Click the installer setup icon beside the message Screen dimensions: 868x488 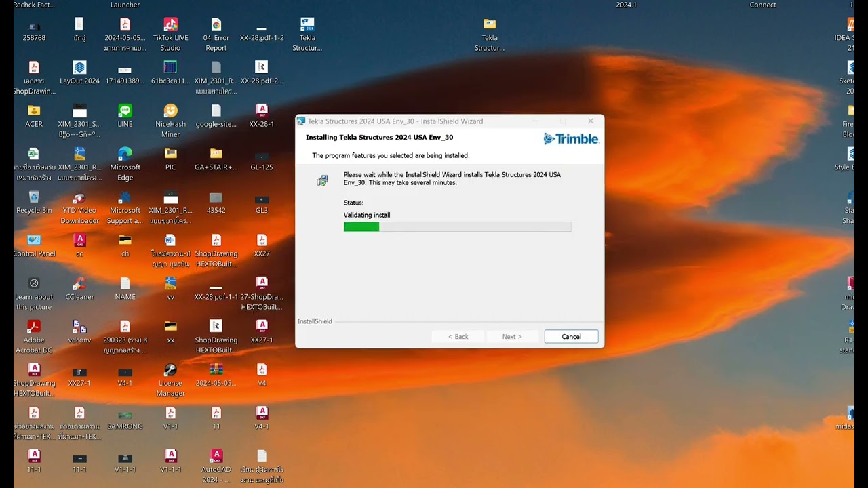click(x=323, y=180)
